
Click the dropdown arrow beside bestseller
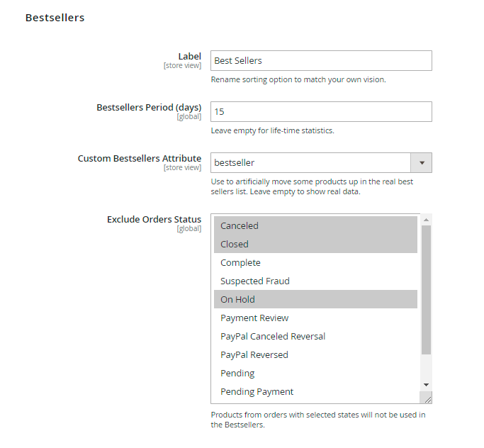point(422,163)
